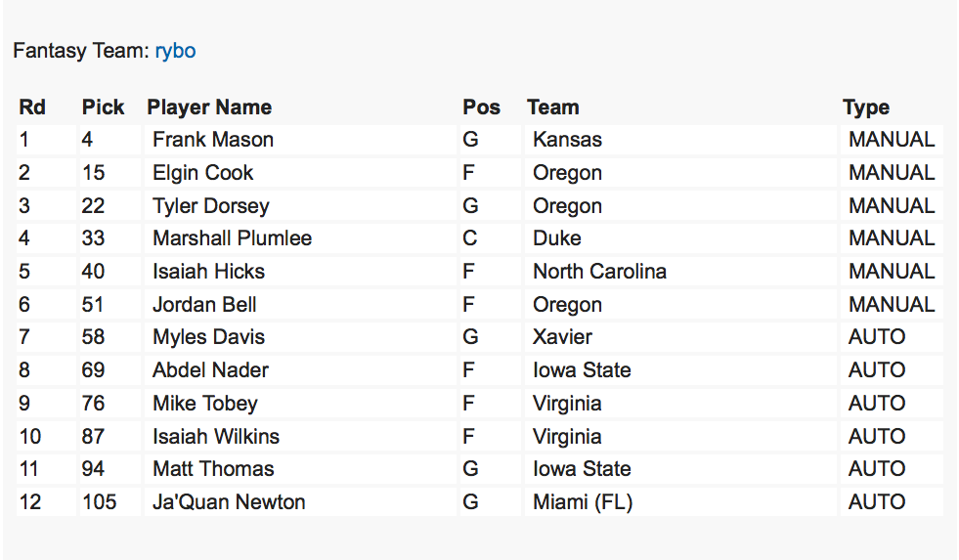Viewport: 959px width, 560px height.
Task: Click the Isaiah Hicks name cell
Action: 208,272
